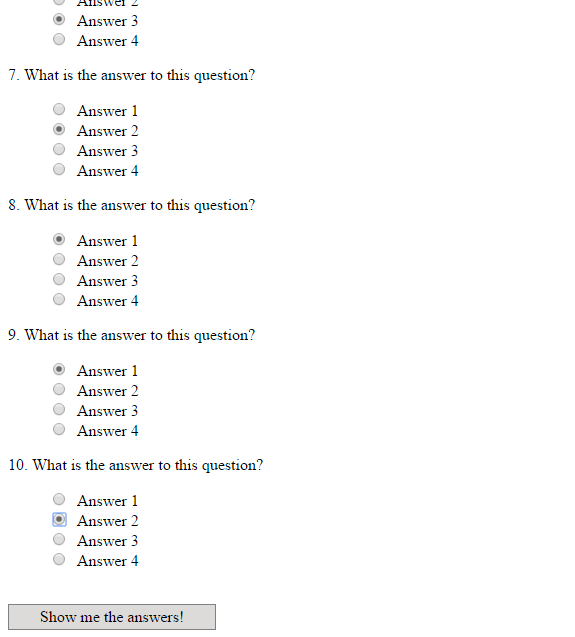Click the focused Answer 2 radio in question 10
The image size is (575, 637).
(59, 519)
